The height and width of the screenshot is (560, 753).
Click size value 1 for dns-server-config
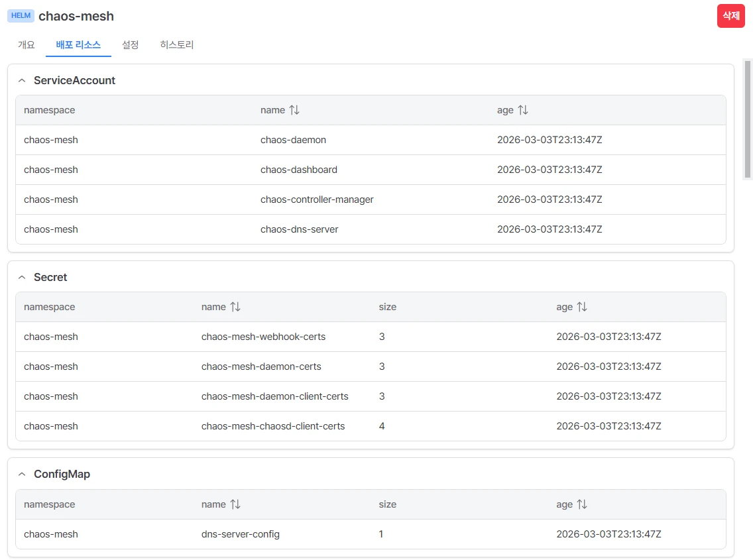(381, 534)
